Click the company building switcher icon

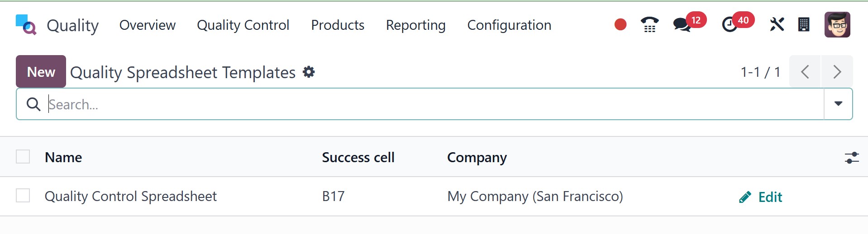(x=804, y=25)
